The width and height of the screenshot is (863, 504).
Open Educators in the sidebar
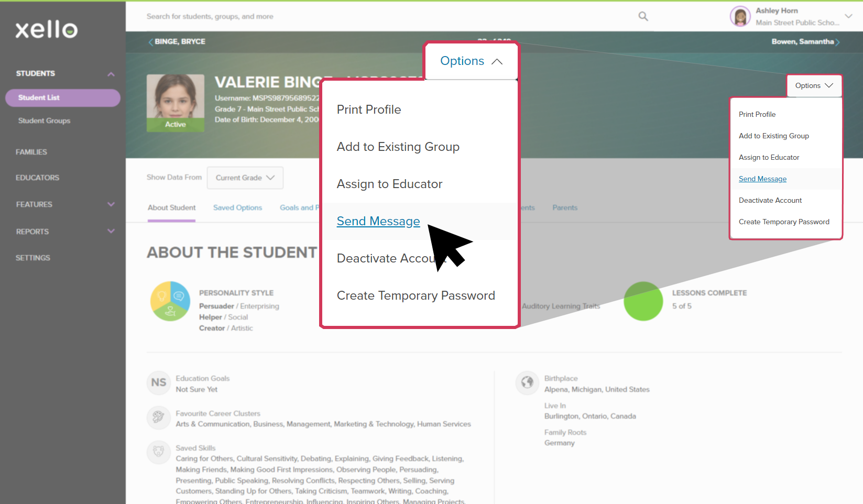coord(37,178)
